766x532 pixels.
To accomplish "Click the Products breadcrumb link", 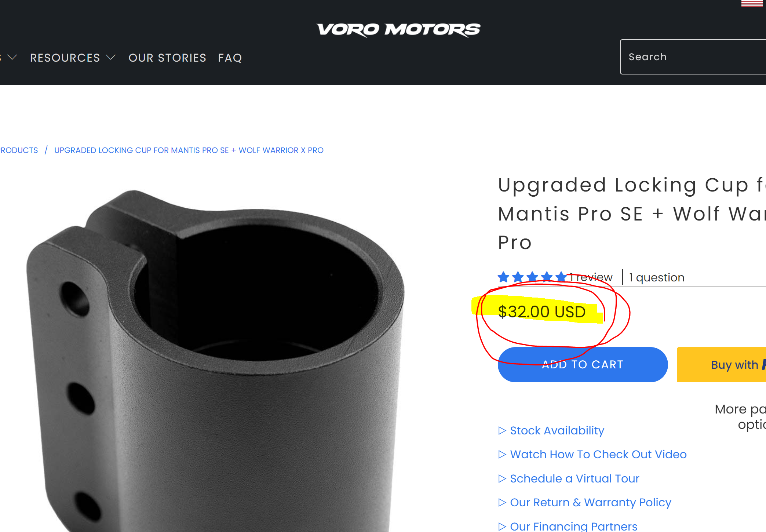I will coord(19,150).
